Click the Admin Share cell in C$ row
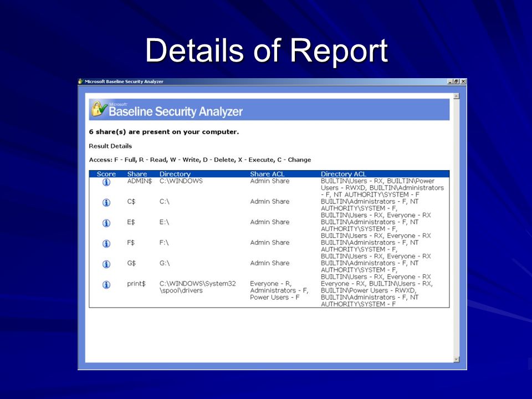 click(x=270, y=202)
